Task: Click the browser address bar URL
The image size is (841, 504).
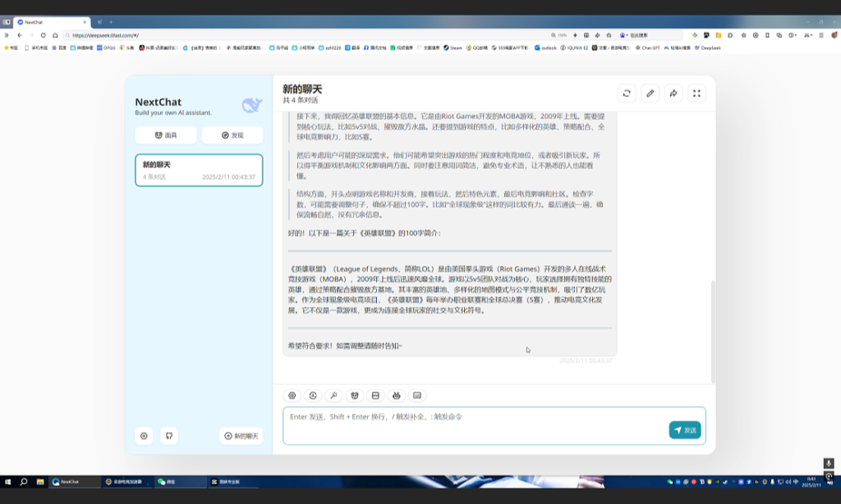Action: click(x=106, y=35)
